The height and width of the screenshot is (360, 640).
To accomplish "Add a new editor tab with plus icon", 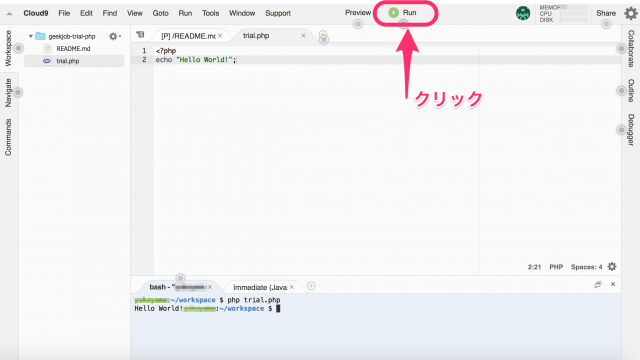I will click(x=323, y=34).
